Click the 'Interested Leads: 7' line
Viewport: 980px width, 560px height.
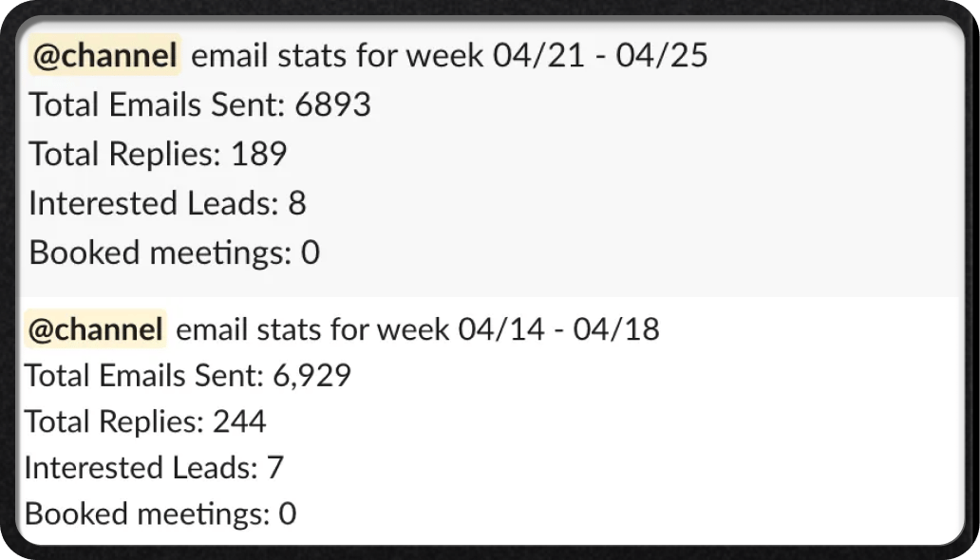[154, 468]
